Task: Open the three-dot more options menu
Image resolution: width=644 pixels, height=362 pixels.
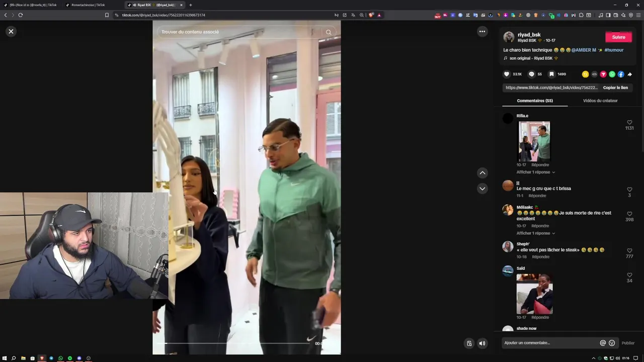Action: coord(482,31)
